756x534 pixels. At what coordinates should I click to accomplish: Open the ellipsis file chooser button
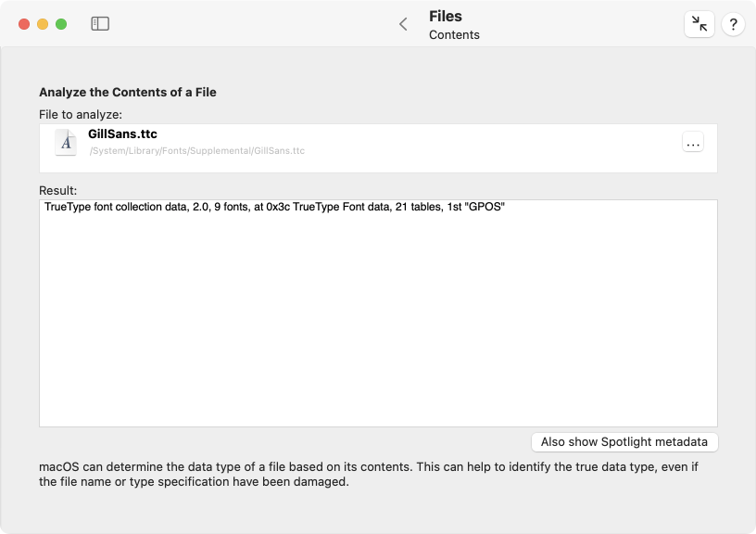[x=693, y=142]
